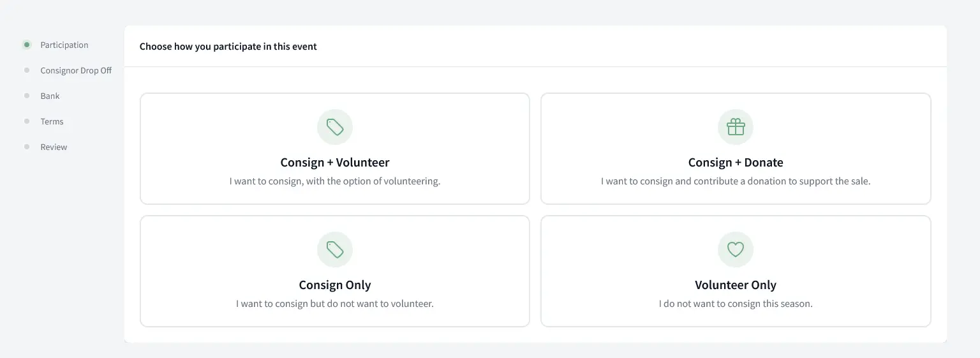The height and width of the screenshot is (358, 980).
Task: Open the Review step
Action: (54, 147)
